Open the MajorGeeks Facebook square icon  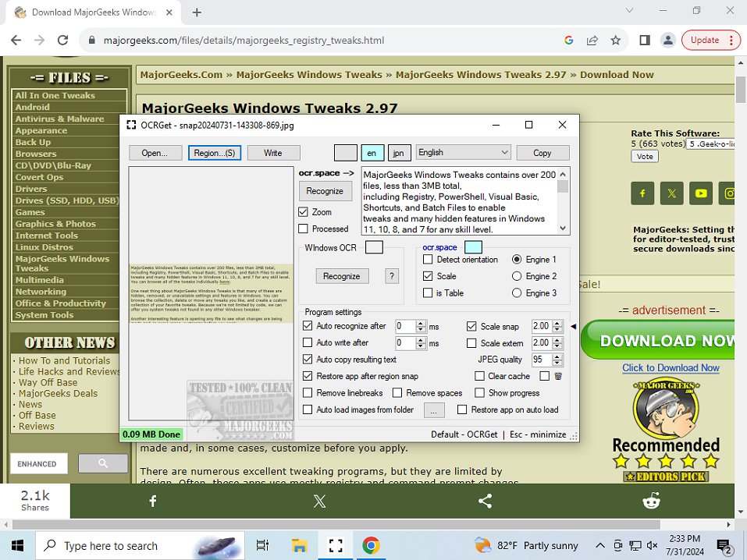click(642, 193)
